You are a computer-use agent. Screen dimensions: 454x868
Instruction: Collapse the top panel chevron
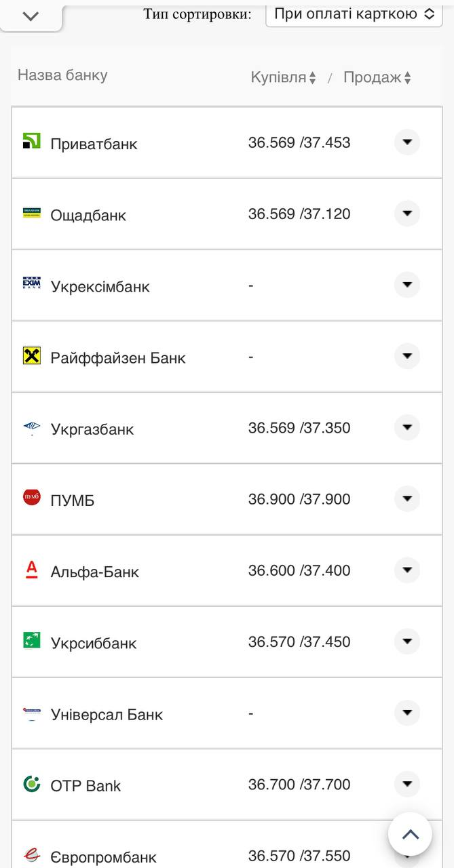[x=31, y=16]
